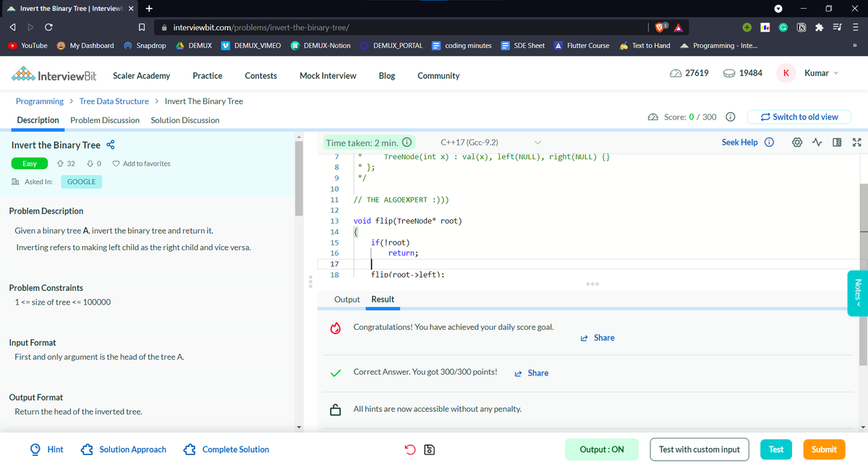This screenshot has height=466, width=868.
Task: Click the info icon beside Time taken
Action: click(407, 143)
